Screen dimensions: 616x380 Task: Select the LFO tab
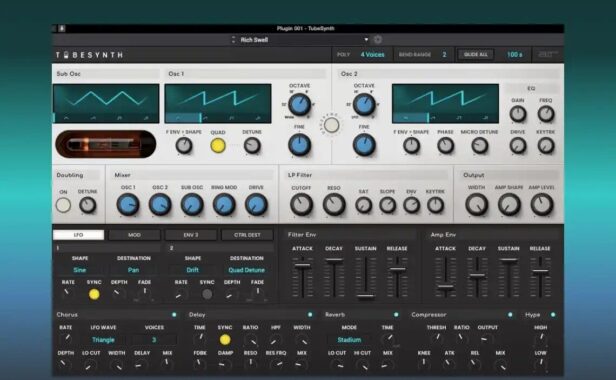coord(79,235)
